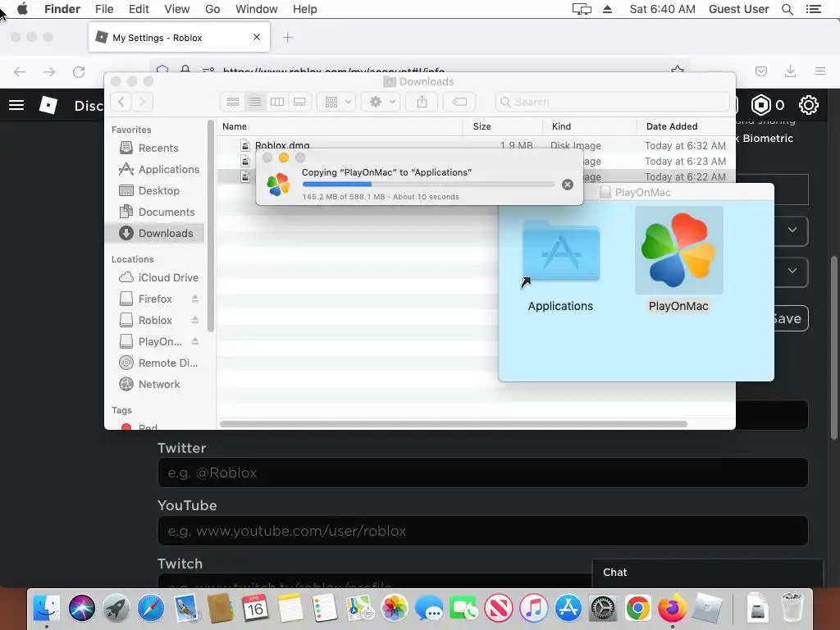
Task: Switch Finder to column view
Action: (277, 102)
